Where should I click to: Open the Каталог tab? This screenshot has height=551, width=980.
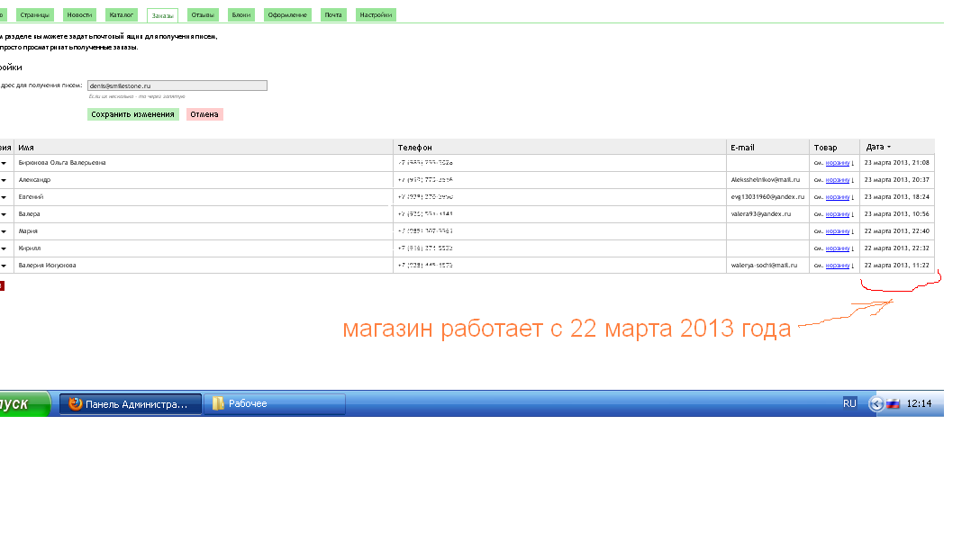click(122, 15)
